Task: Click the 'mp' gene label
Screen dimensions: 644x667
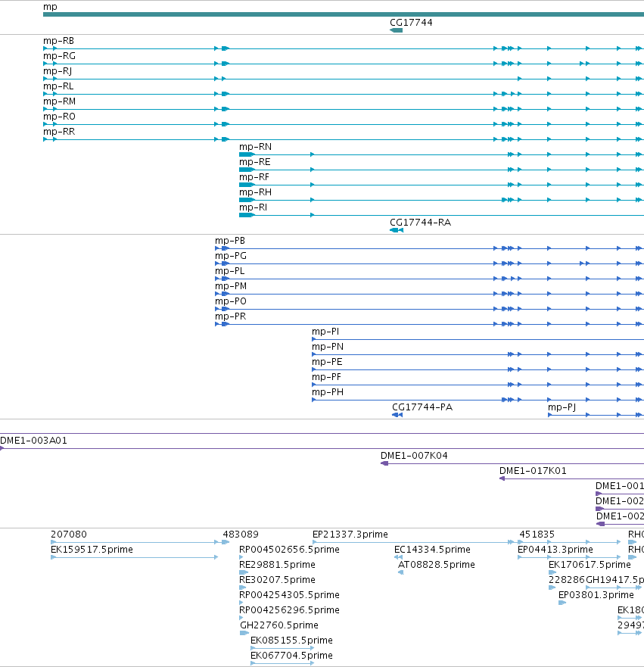Action: coord(50,7)
